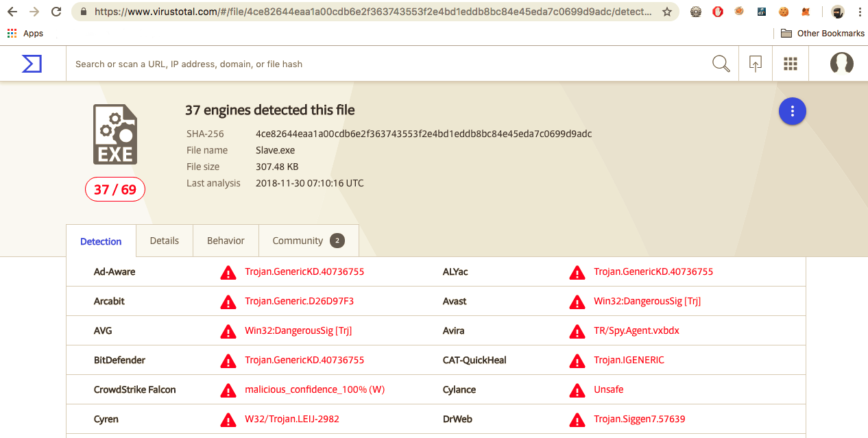Click the EXE file type icon
This screenshot has width=868, height=438.
[115, 134]
